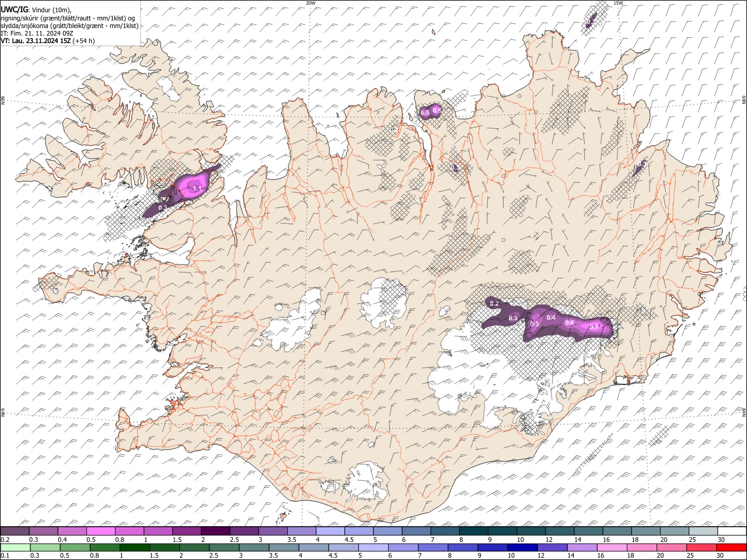Click the '0.4' precipitation value on the map
This screenshot has width=747, height=560.
click(551, 317)
